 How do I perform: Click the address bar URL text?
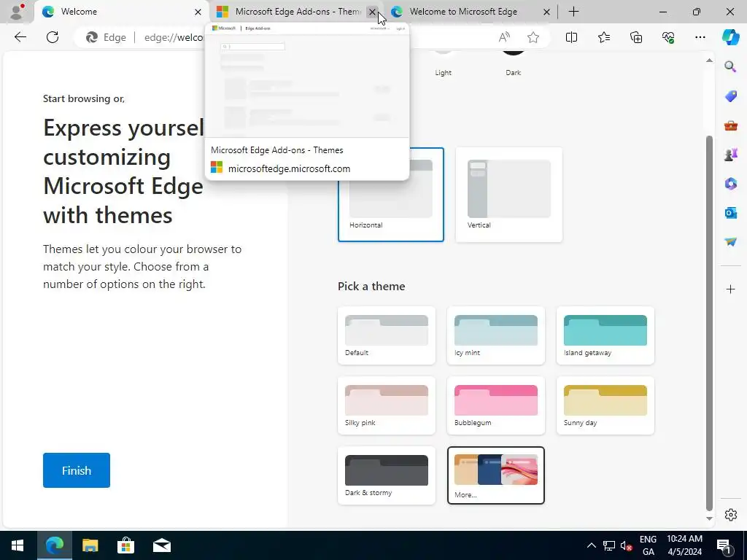coord(174,37)
